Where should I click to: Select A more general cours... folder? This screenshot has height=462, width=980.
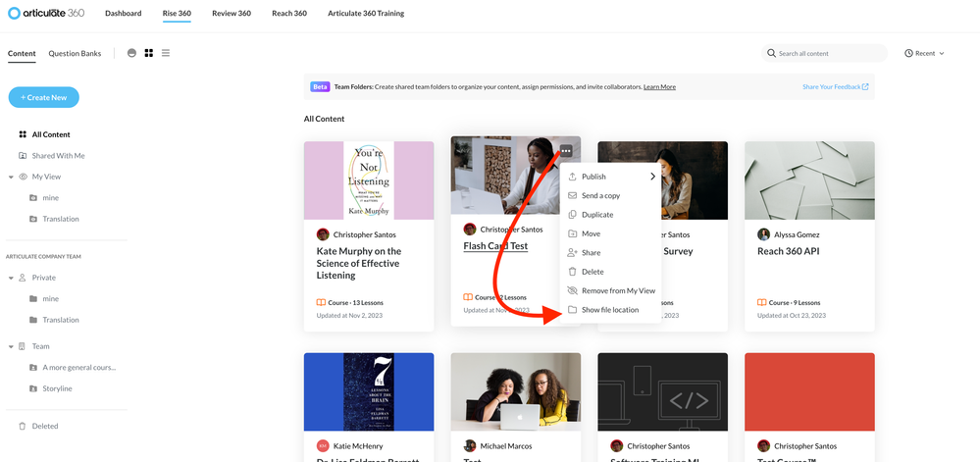click(x=79, y=368)
